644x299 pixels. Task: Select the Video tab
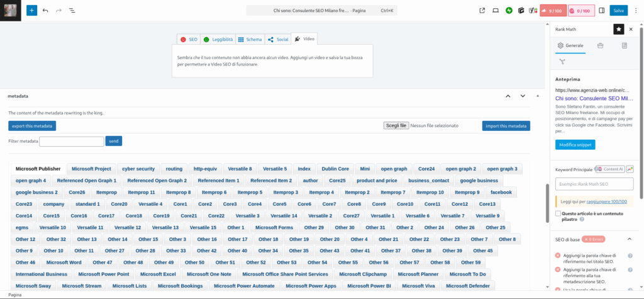(304, 38)
